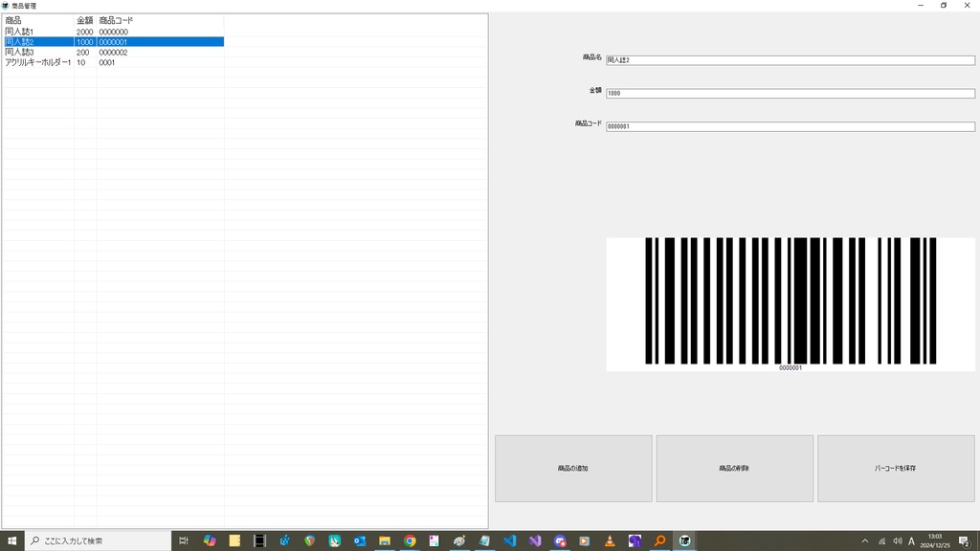This screenshot has width=980, height=551.
Task: Open Visual Studio Code from the taskbar
Action: (509, 541)
